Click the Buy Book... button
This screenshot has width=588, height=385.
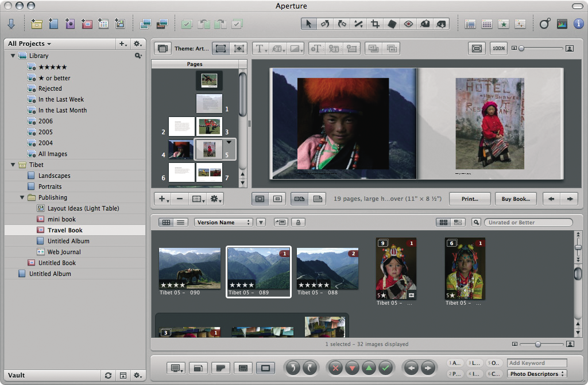pyautogui.click(x=516, y=199)
